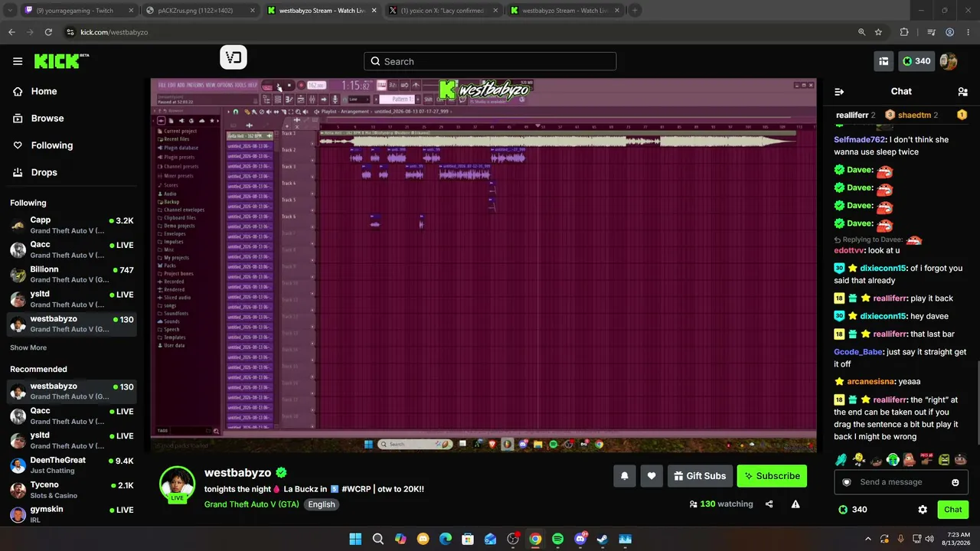Follow westbabyzo with the heart button
Screen dimensions: 980x551
coord(652,476)
